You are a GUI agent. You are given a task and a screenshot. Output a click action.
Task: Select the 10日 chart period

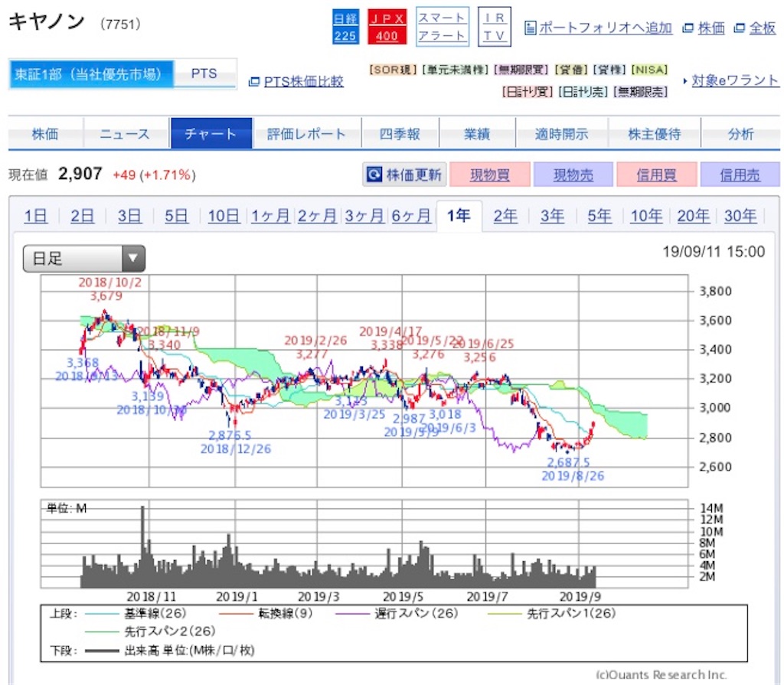click(224, 216)
